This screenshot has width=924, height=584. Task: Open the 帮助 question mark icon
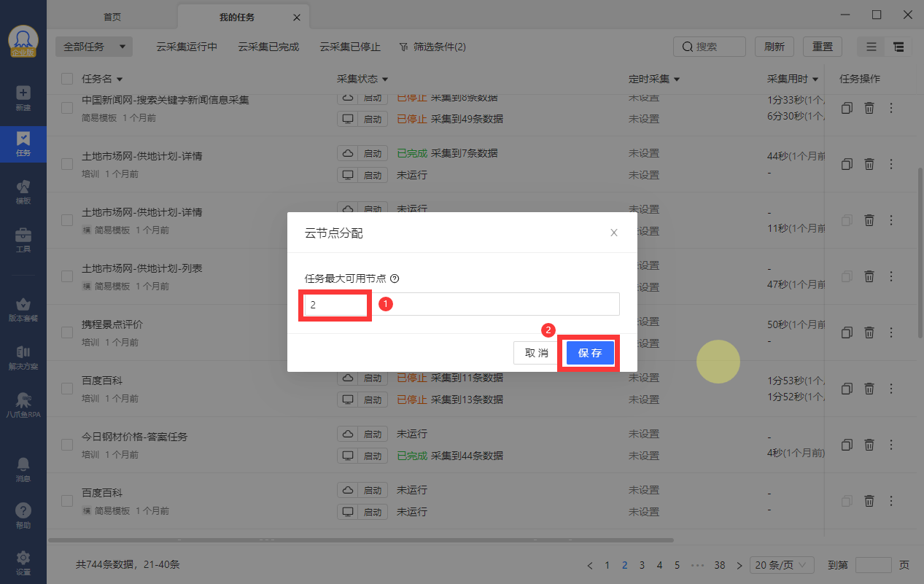pos(23,516)
